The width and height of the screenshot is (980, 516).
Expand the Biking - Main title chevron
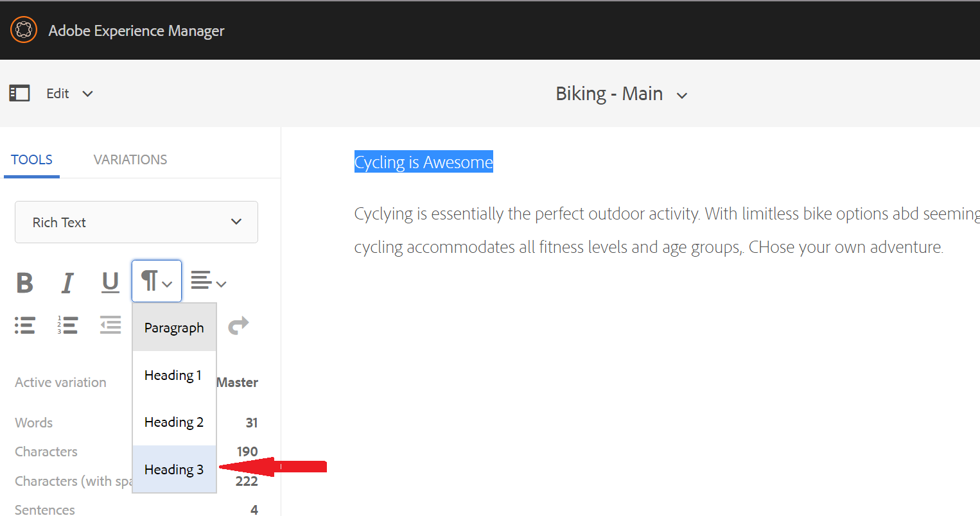pos(682,96)
